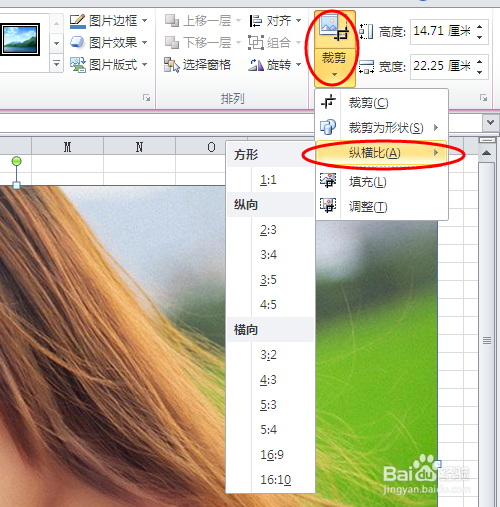500x507 pixels.
Task: Open the picture styles dialog launcher
Action: click(x=146, y=98)
